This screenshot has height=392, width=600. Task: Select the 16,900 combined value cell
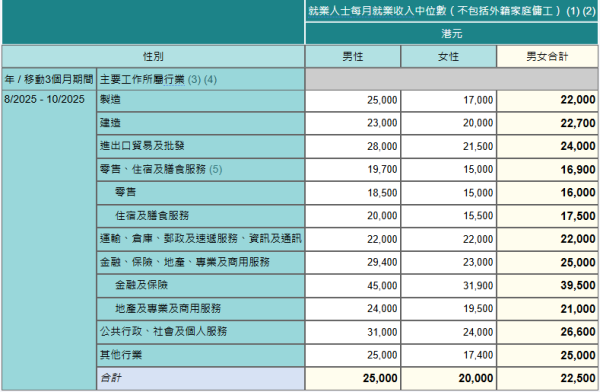(547, 170)
